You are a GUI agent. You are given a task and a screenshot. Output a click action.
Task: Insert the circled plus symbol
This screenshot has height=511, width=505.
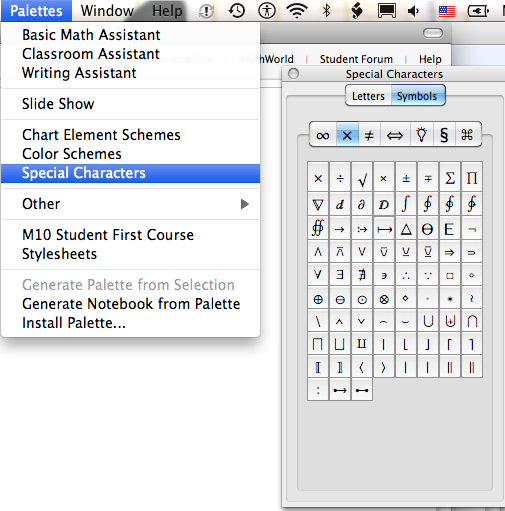click(x=318, y=299)
